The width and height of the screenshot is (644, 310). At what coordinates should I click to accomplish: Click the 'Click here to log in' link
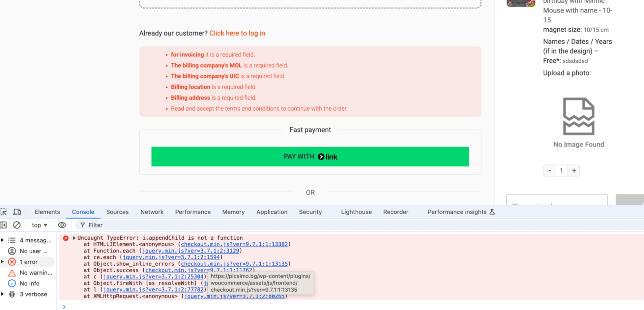click(237, 33)
